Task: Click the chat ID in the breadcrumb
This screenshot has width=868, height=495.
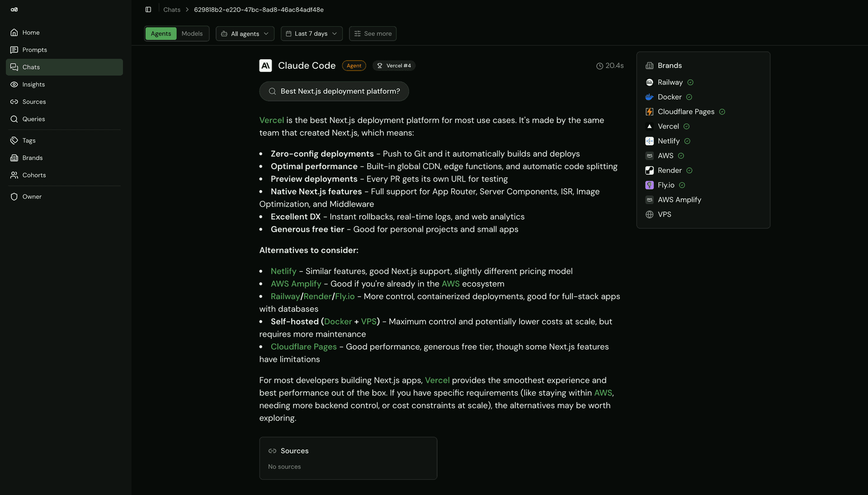Action: pyautogui.click(x=259, y=10)
